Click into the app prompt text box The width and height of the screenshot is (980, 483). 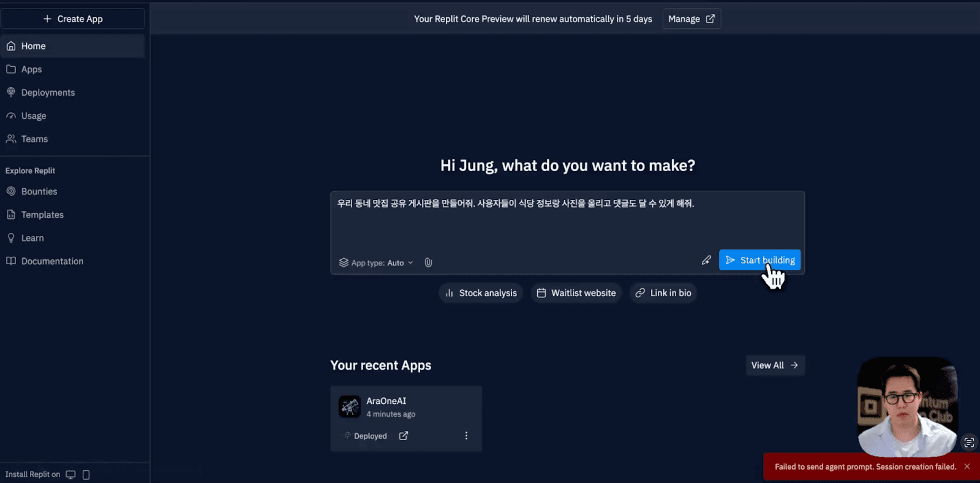click(567, 221)
